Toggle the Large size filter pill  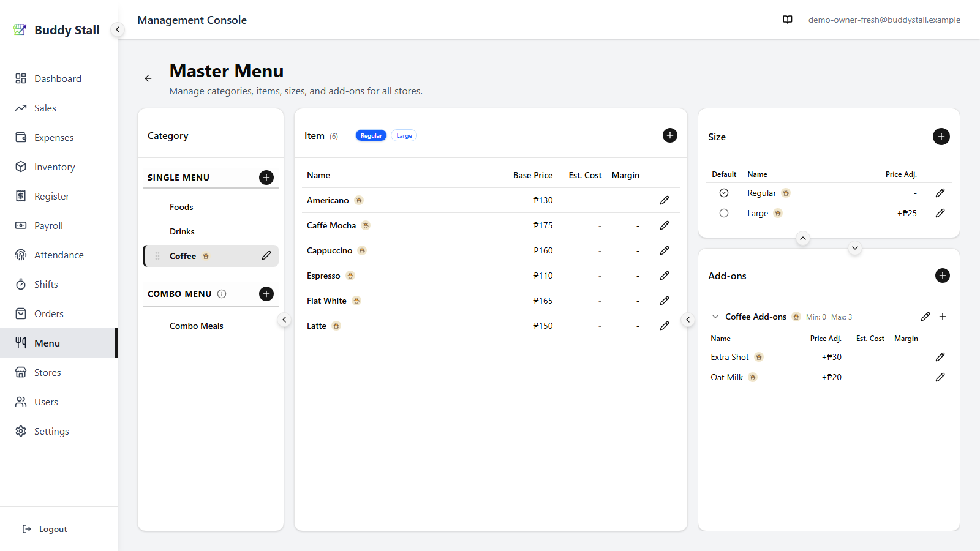click(404, 136)
